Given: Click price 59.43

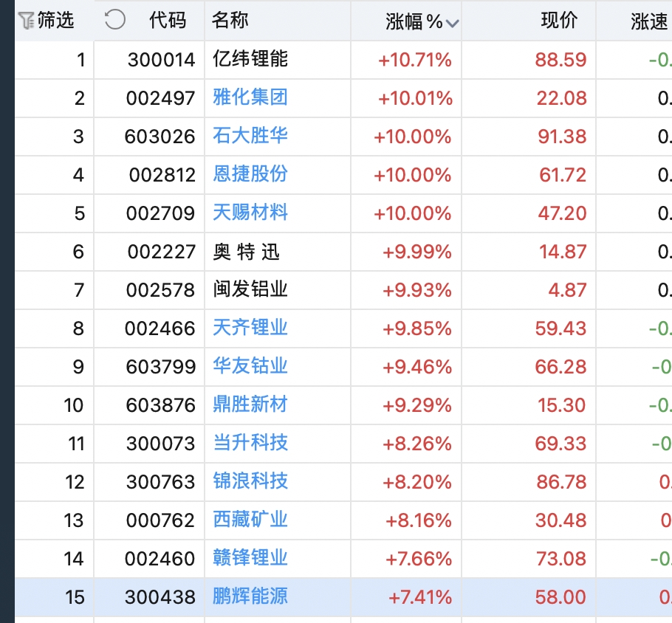Looking at the screenshot, I should pyautogui.click(x=560, y=329).
